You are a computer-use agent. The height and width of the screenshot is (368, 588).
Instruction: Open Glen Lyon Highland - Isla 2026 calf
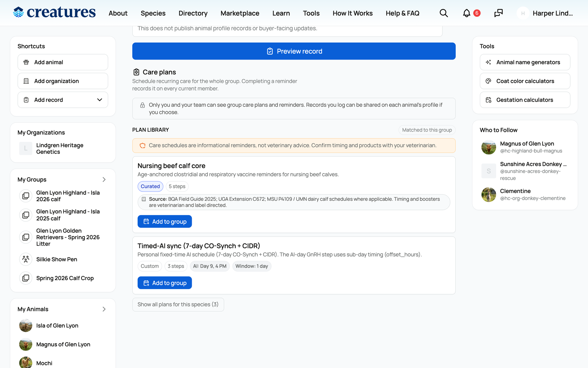68,196
